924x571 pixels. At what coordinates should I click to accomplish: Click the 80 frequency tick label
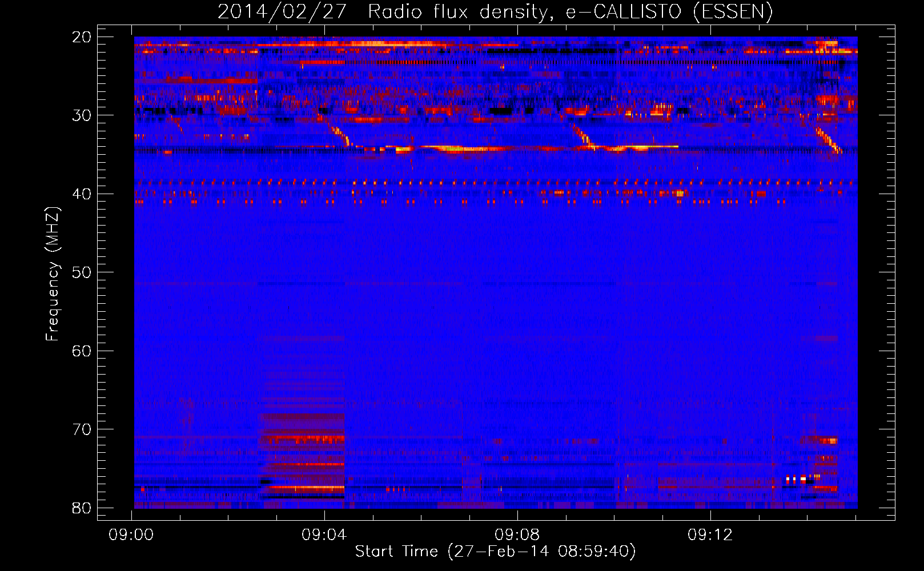(82, 508)
